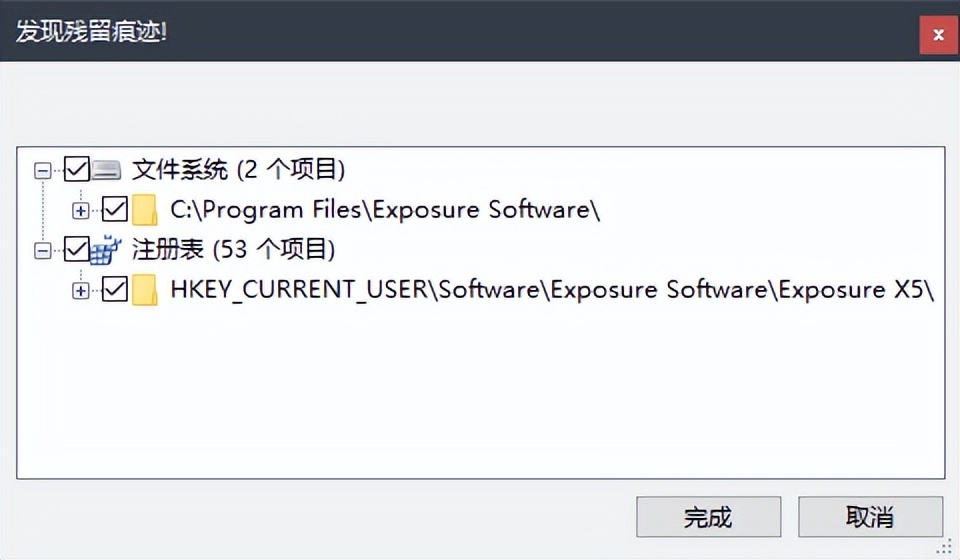Click the folder icon for C:\Program Files\Exposure Software

pos(145,210)
